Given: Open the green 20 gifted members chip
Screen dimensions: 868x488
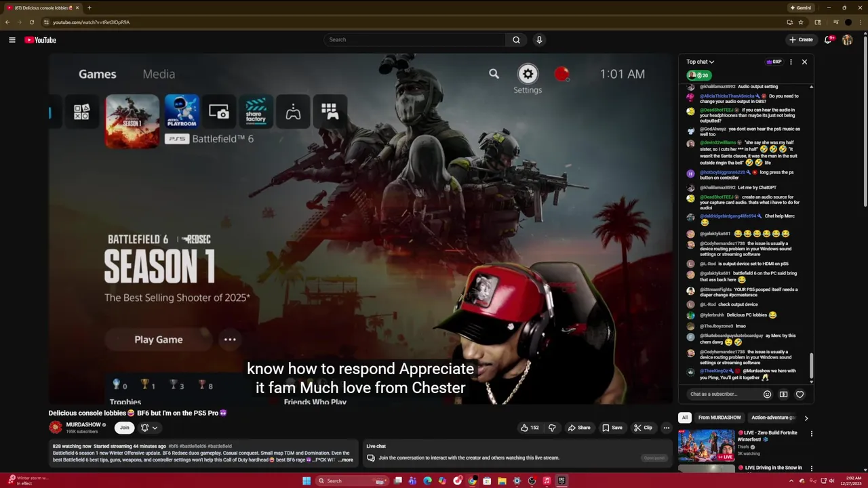Looking at the screenshot, I should click(698, 75).
